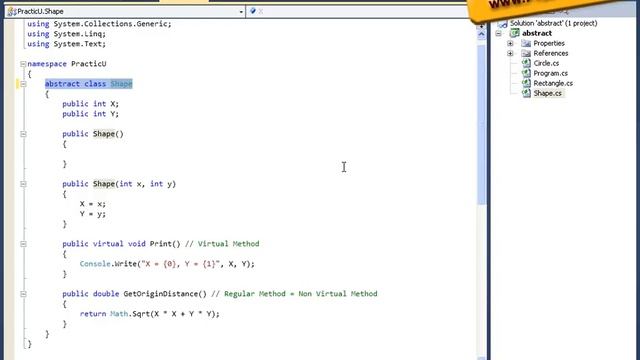Click 'using System.Text;' line
Viewport: 640px width, 360px height.
pos(67,44)
